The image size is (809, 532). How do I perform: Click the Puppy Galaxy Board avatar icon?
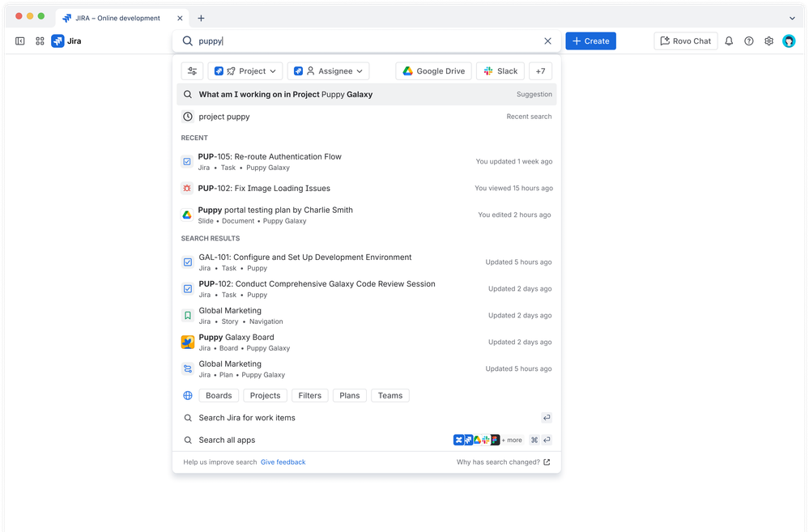[x=188, y=342]
